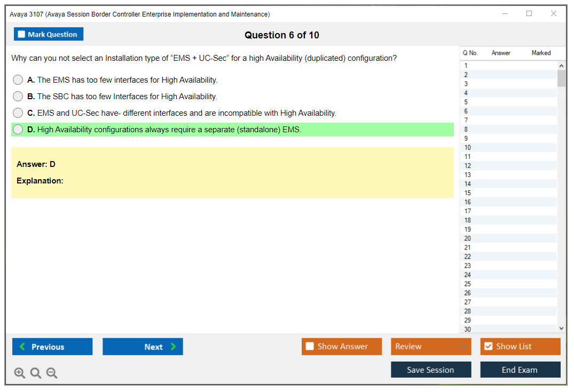Click the zoom in magnifier icon
The image size is (574, 392).
(20, 373)
